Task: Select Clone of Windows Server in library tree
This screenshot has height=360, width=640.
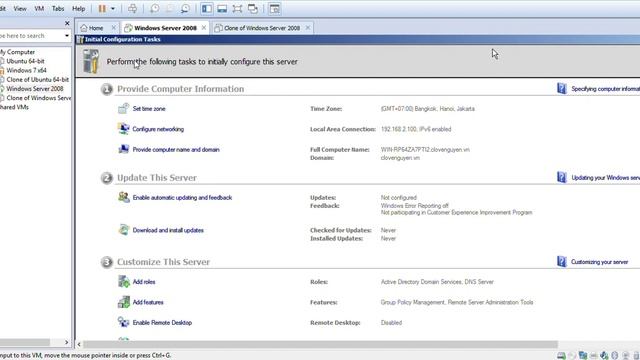Action: [38, 98]
